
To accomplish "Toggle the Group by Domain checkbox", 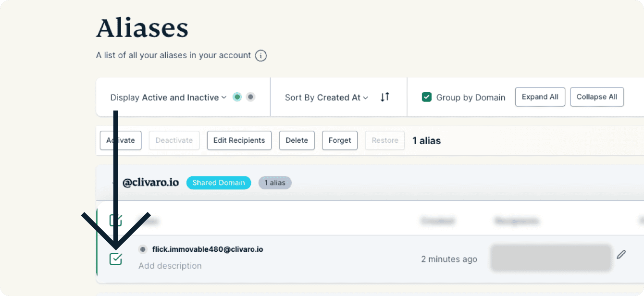I will coord(426,97).
